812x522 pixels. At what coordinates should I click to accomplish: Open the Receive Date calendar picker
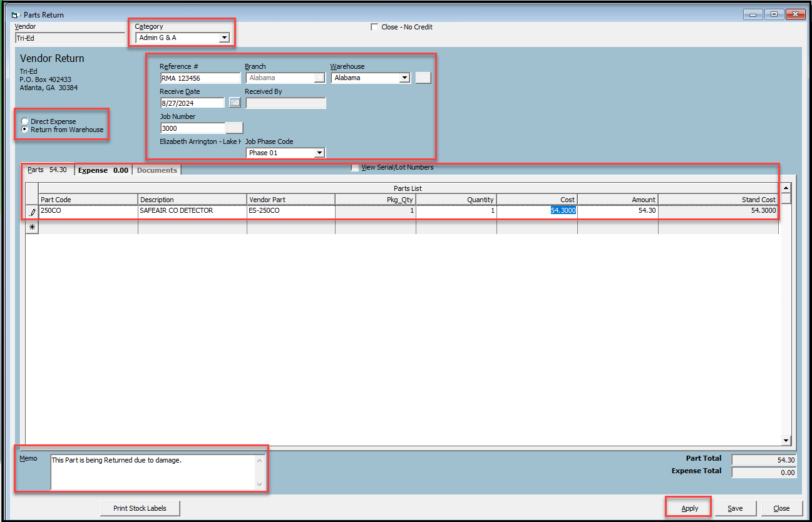[235, 103]
